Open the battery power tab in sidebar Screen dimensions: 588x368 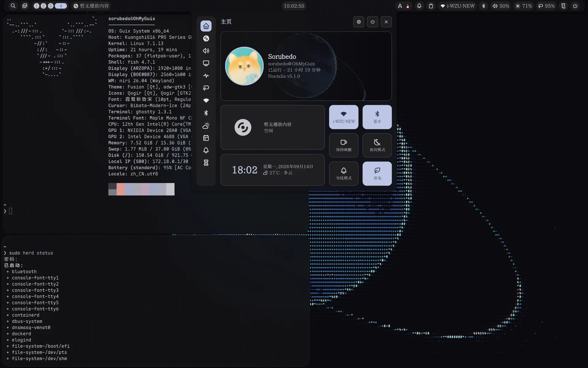pos(206,88)
